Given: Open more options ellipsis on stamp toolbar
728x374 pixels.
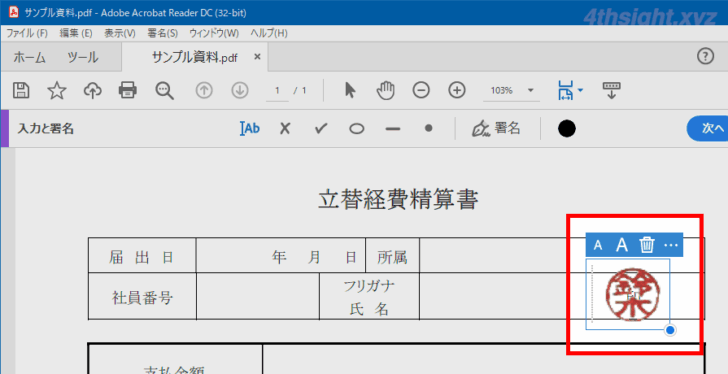Looking at the screenshot, I should 671,245.
